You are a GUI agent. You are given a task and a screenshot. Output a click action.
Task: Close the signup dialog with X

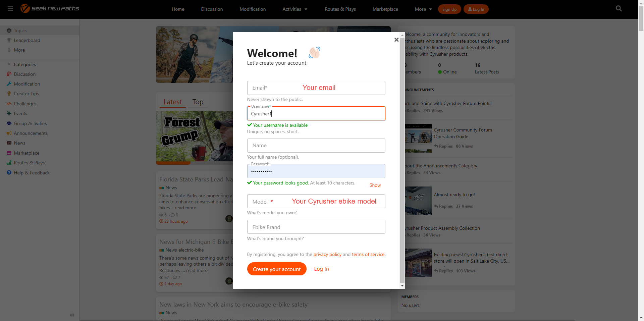click(x=396, y=40)
